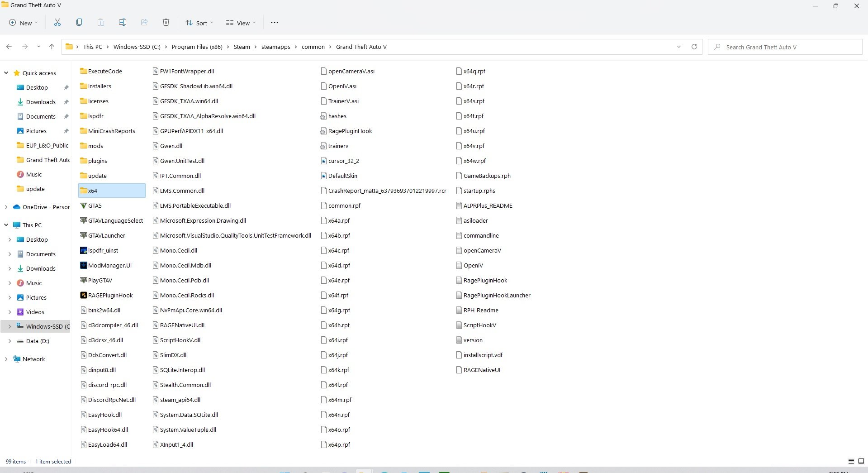Click the Rename icon in toolbar
Screen dimensions: 868x473
point(123,23)
